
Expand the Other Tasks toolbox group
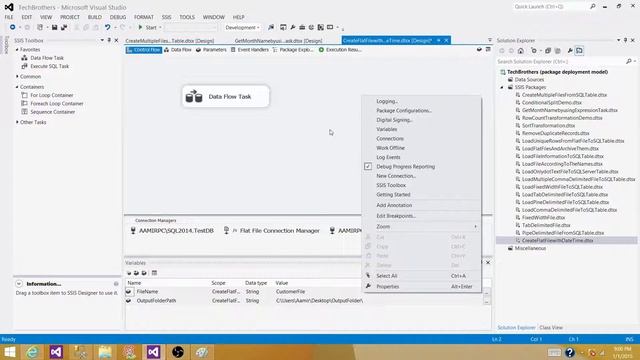(17, 122)
